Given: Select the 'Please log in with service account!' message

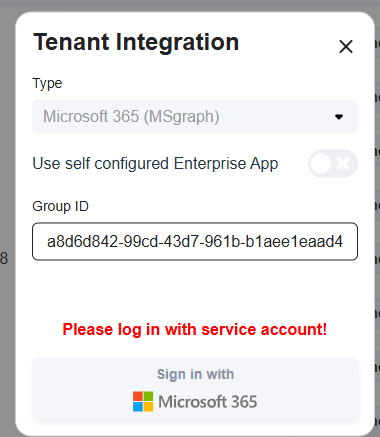Looking at the screenshot, I should (195, 330).
